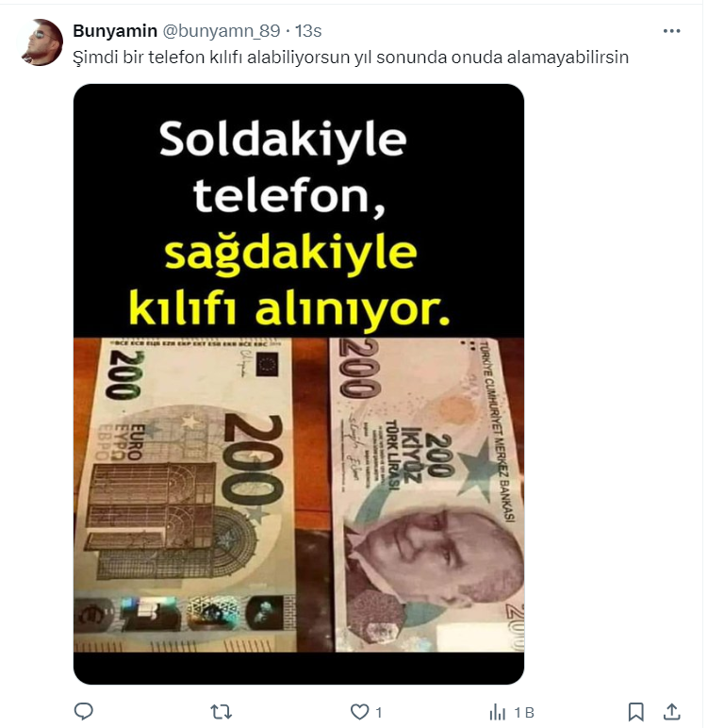708x728 pixels.
Task: View analytics via the bar chart icon
Action: click(x=497, y=712)
